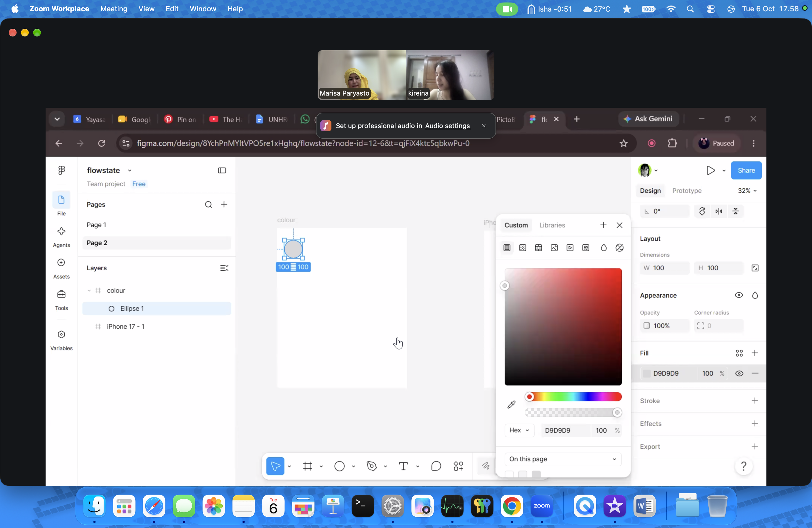Open the Tools sidebar panel
The width and height of the screenshot is (812, 528).
(61, 300)
